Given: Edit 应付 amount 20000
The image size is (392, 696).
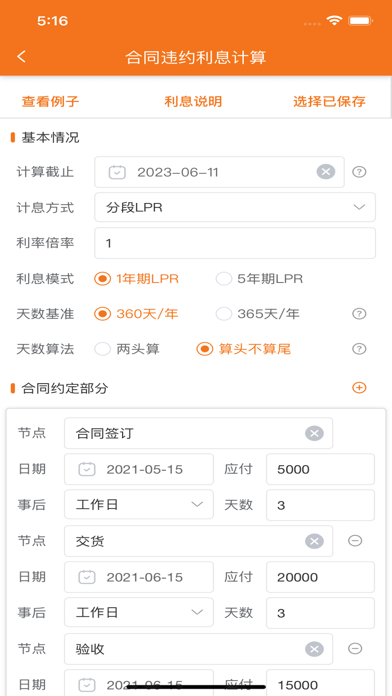Looking at the screenshot, I should click(x=320, y=577).
